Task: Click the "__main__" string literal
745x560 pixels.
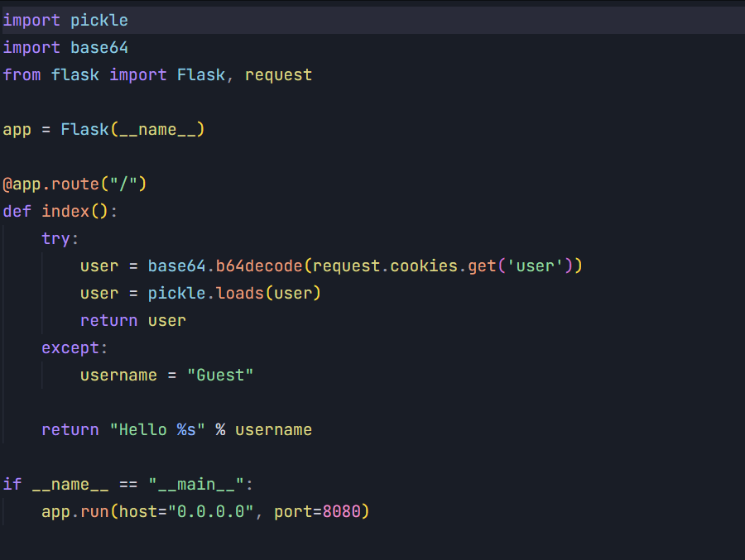Action: click(196, 484)
